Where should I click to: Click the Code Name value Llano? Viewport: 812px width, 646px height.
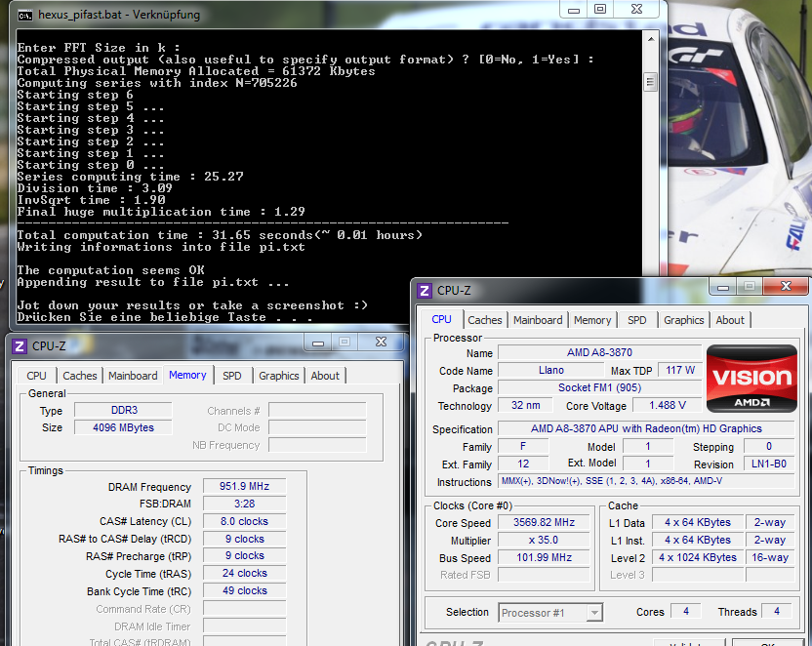click(551, 370)
